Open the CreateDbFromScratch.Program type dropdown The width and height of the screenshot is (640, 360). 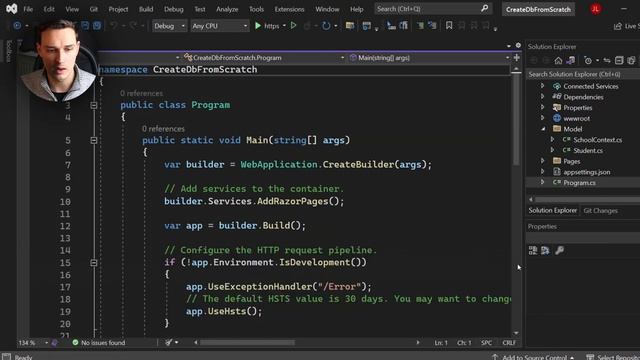[x=264, y=58]
